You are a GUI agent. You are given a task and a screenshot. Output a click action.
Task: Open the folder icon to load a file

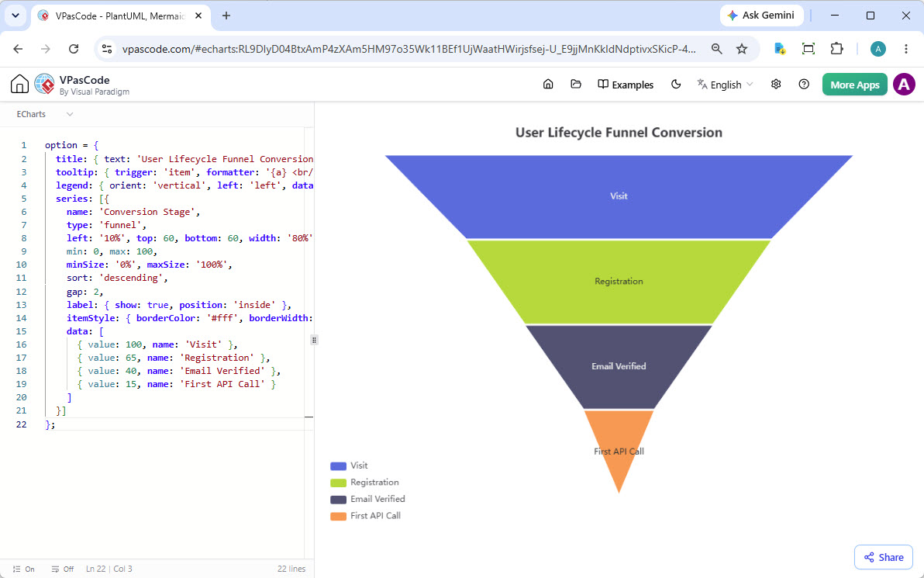pos(576,85)
